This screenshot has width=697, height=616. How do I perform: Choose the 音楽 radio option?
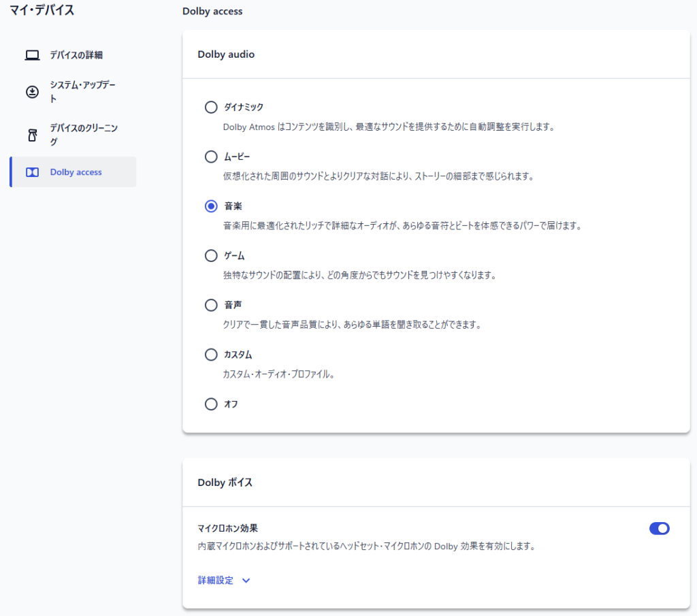211,206
